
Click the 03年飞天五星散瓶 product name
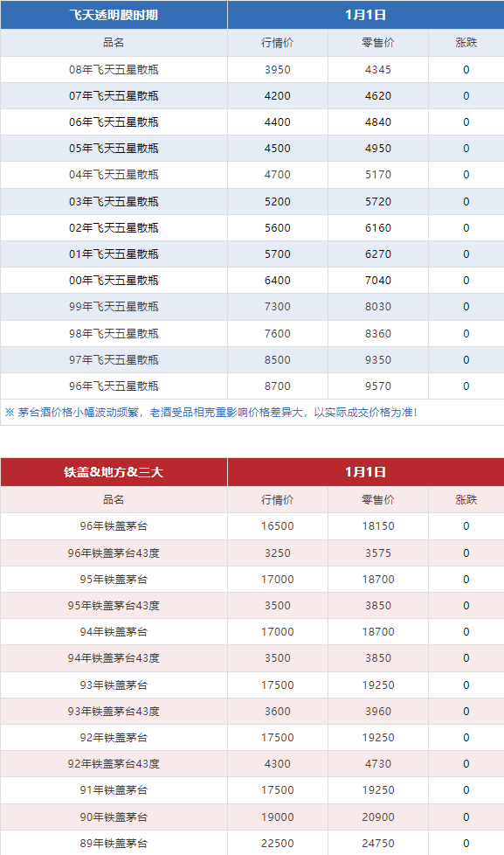(x=114, y=202)
